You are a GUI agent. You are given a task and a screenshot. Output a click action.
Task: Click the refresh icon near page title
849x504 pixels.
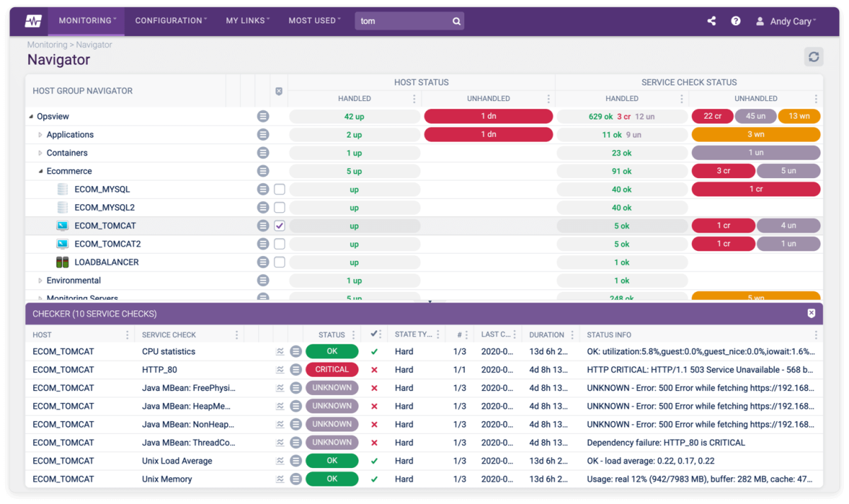[814, 57]
